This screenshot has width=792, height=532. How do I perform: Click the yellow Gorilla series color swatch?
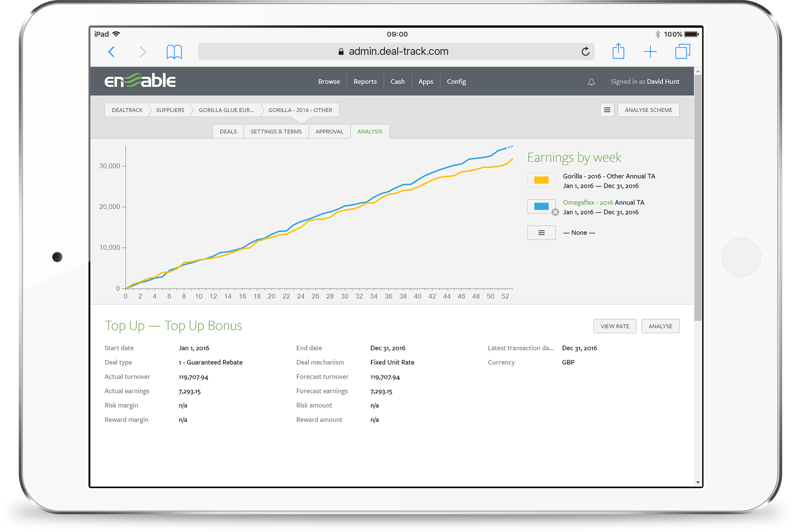tap(541, 180)
